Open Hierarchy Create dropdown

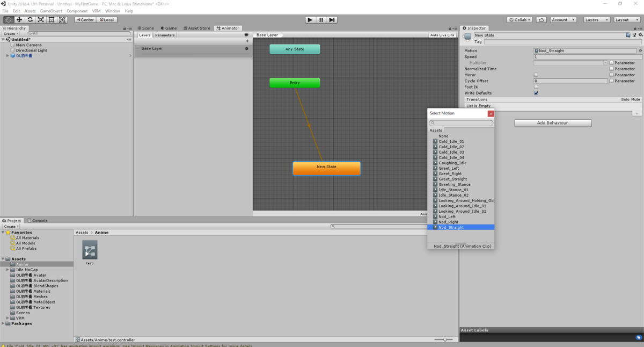tap(11, 33)
